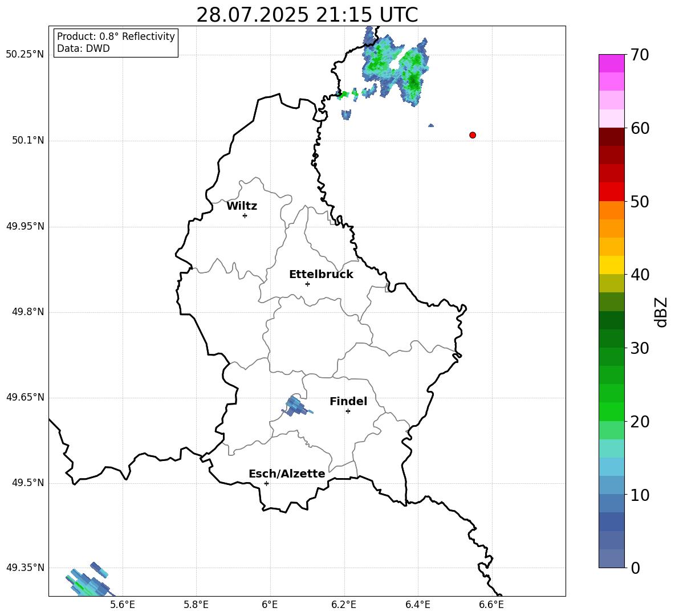Click the small blue radar echo west of Findel
675x616 pixels.
point(296,406)
